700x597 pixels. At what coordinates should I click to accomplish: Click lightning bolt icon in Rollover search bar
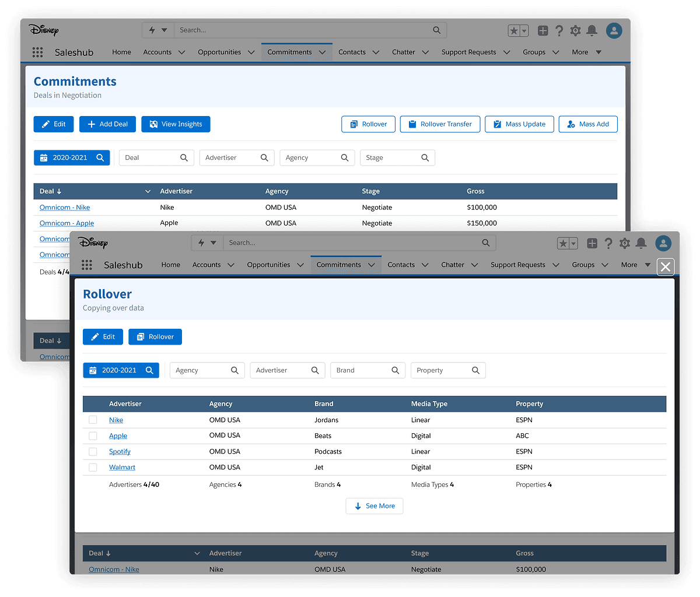coord(201,243)
